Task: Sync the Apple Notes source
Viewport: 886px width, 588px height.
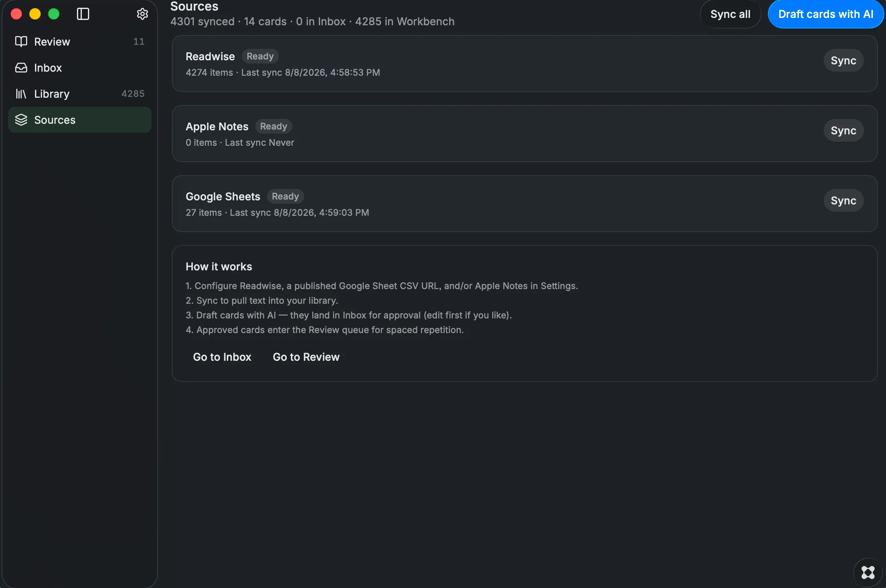Action: click(843, 130)
